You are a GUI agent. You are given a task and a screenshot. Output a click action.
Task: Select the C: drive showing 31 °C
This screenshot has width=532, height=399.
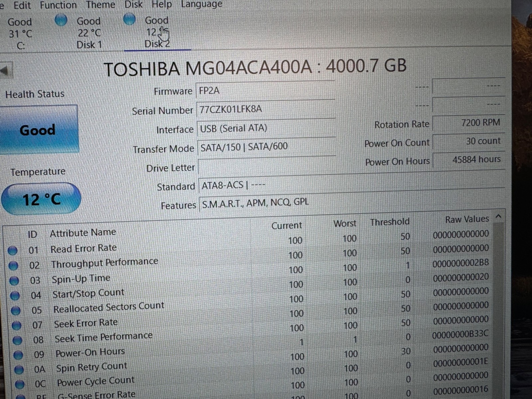point(21,33)
